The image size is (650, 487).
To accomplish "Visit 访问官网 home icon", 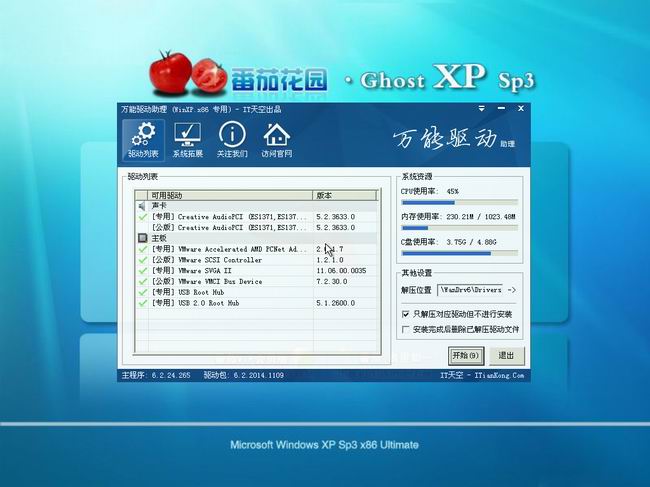I will coord(276,140).
